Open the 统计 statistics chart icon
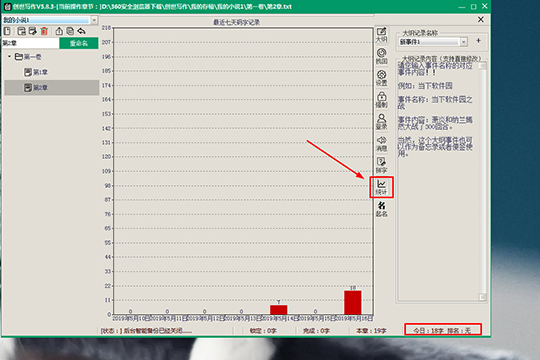 381,187
